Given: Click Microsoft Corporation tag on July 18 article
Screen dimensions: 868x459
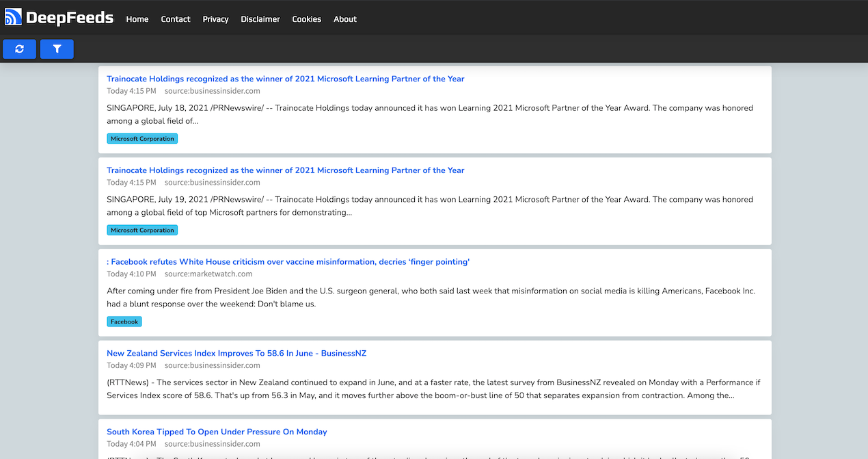Looking at the screenshot, I should tap(142, 139).
